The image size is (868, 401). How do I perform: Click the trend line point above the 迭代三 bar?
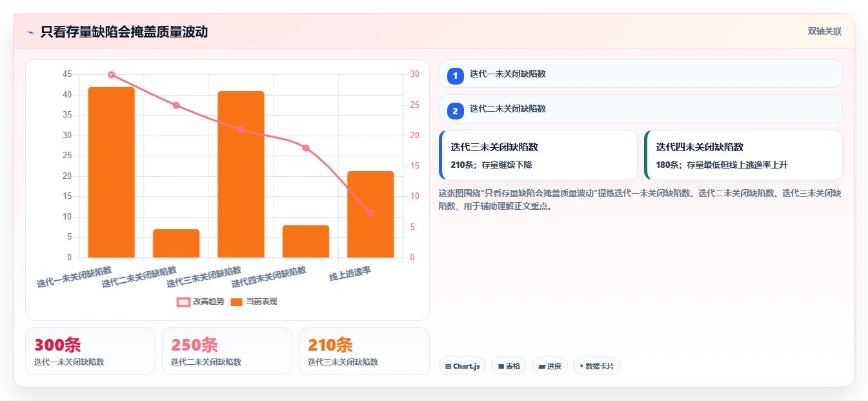coord(241,130)
